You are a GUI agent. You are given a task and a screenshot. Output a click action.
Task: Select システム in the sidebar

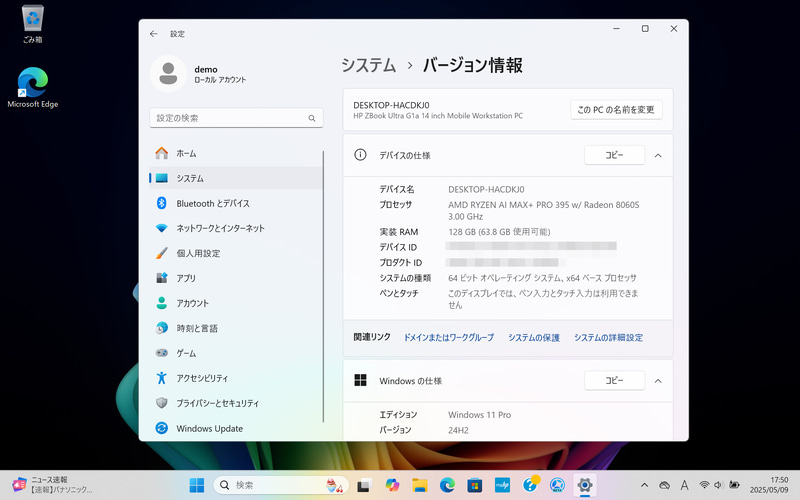click(x=236, y=178)
